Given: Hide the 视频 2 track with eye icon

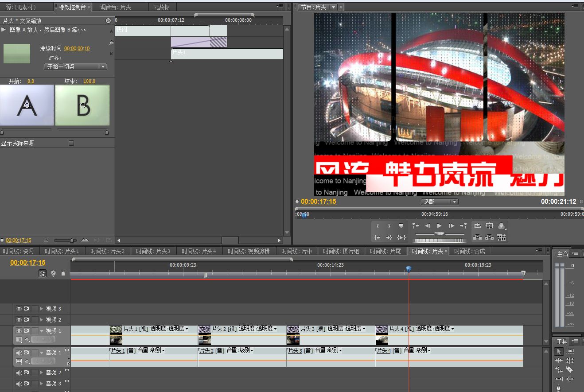Looking at the screenshot, I should [19, 320].
